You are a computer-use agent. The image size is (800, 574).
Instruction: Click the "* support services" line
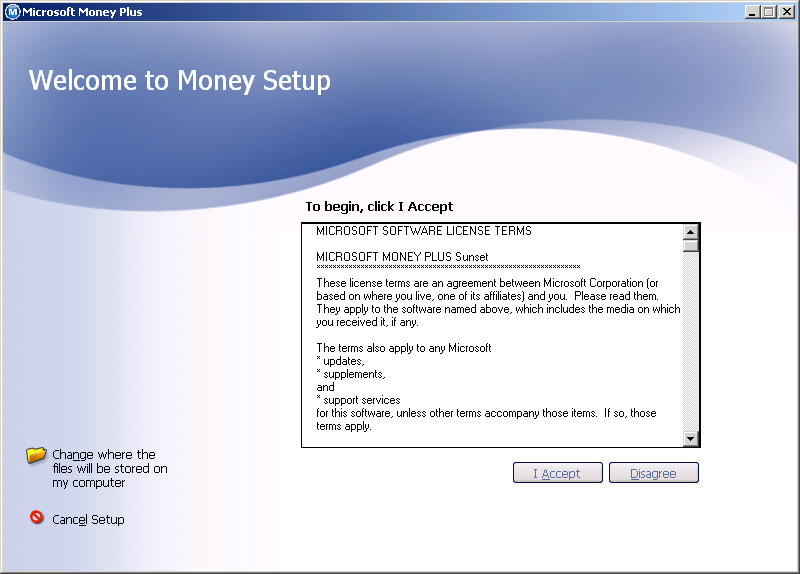click(358, 401)
